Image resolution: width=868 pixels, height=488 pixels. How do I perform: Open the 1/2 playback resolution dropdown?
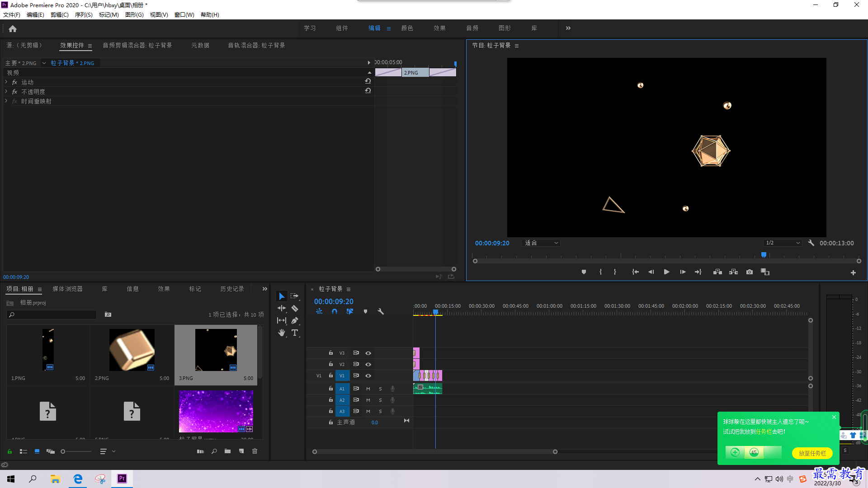pos(783,243)
